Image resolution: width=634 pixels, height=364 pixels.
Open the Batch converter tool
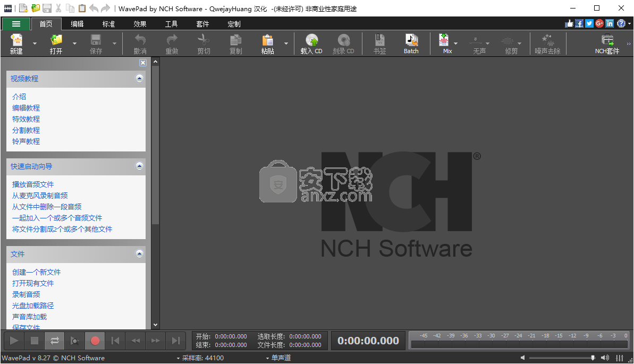point(411,44)
